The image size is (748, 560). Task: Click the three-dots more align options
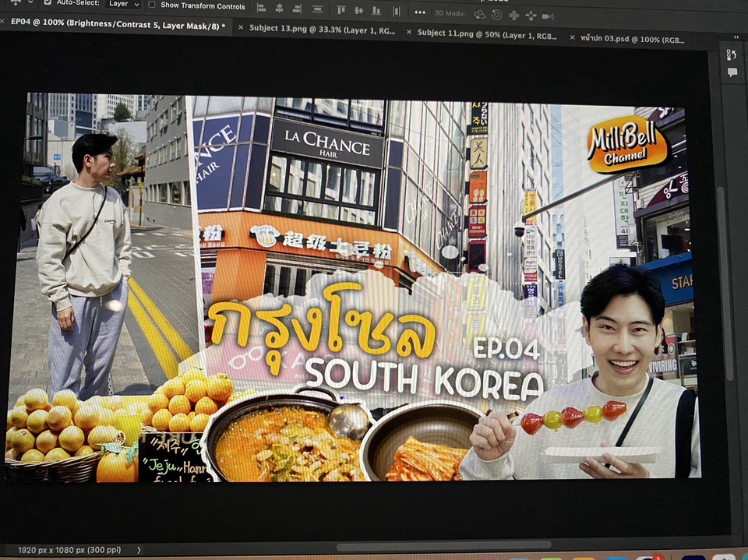click(420, 12)
